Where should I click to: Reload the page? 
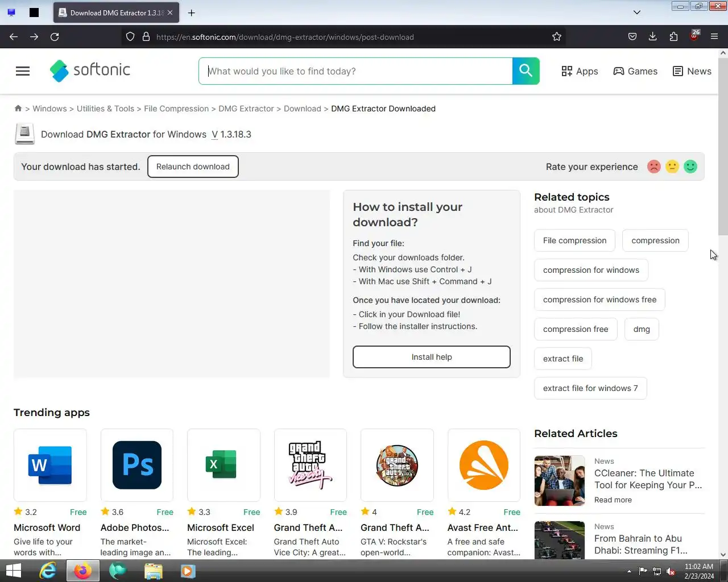click(x=55, y=36)
